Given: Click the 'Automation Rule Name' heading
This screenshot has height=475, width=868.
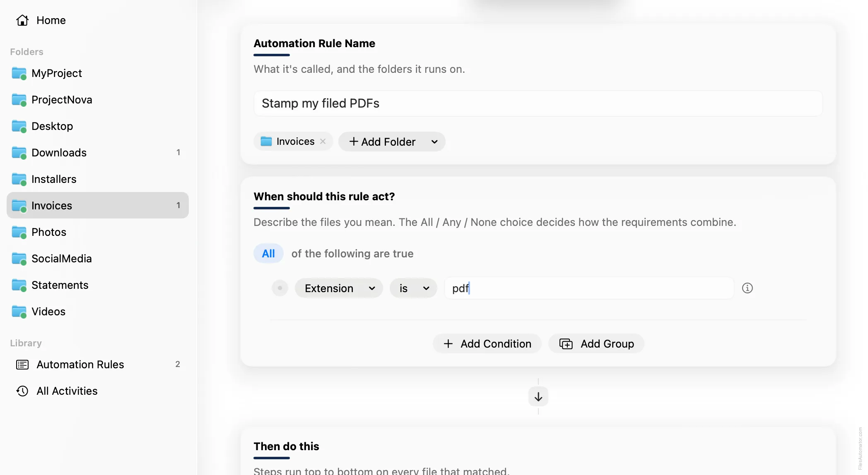Looking at the screenshot, I should (314, 43).
